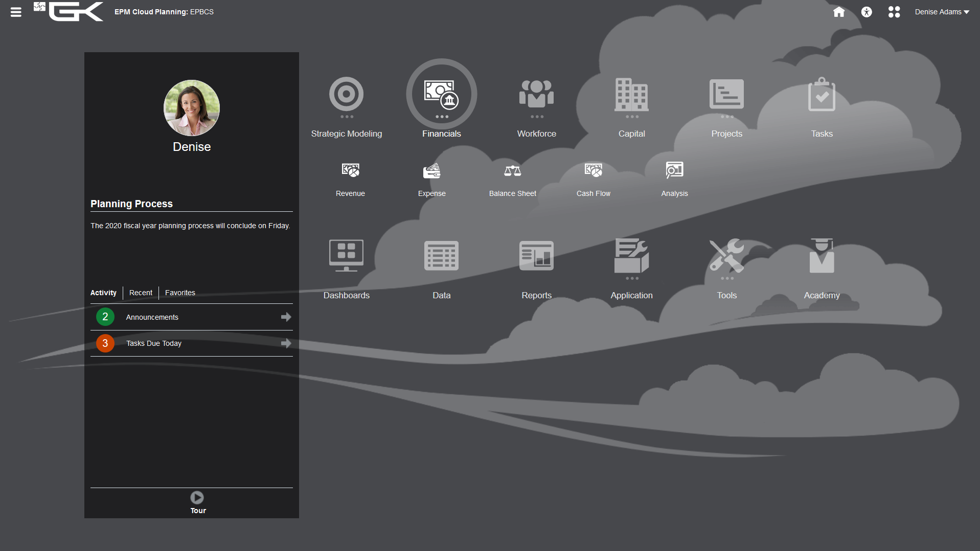980x551 pixels.
Task: Expand the Denise Adams user menu
Action: click(x=942, y=12)
